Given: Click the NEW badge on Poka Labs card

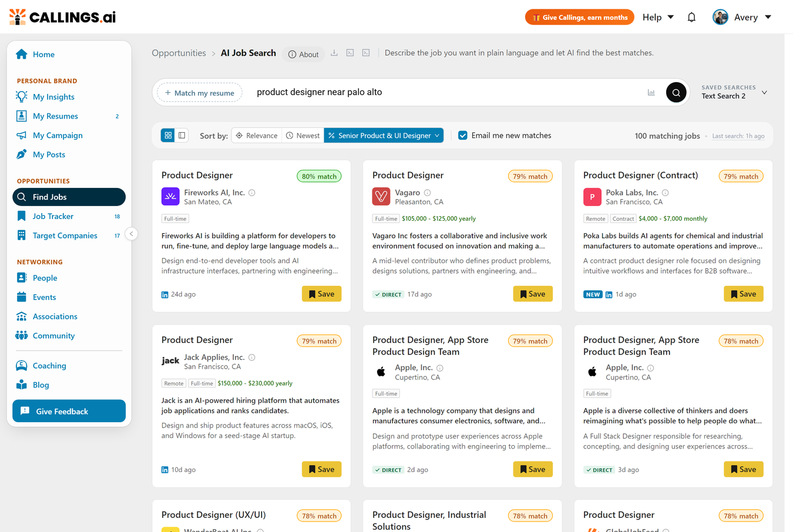Looking at the screenshot, I should point(593,294).
